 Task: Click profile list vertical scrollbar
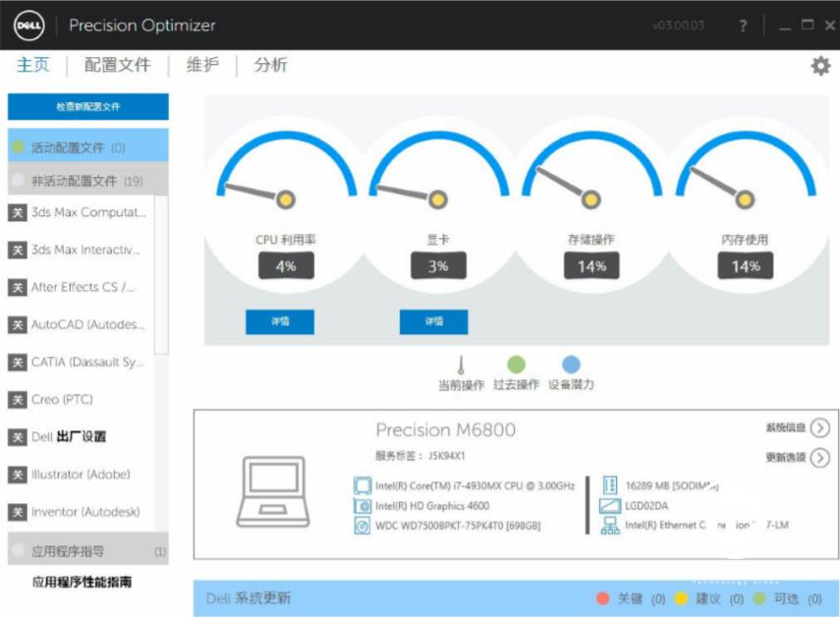161,274
